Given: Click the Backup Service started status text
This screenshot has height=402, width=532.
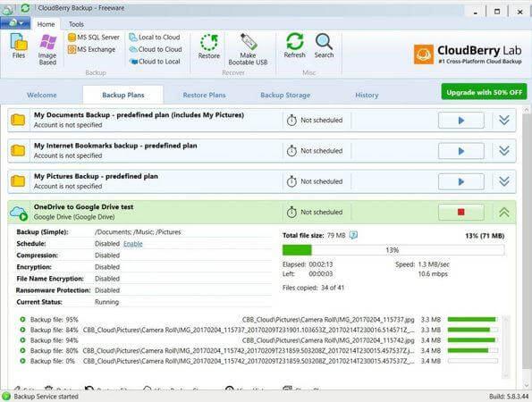Looking at the screenshot, I should click(46, 397).
